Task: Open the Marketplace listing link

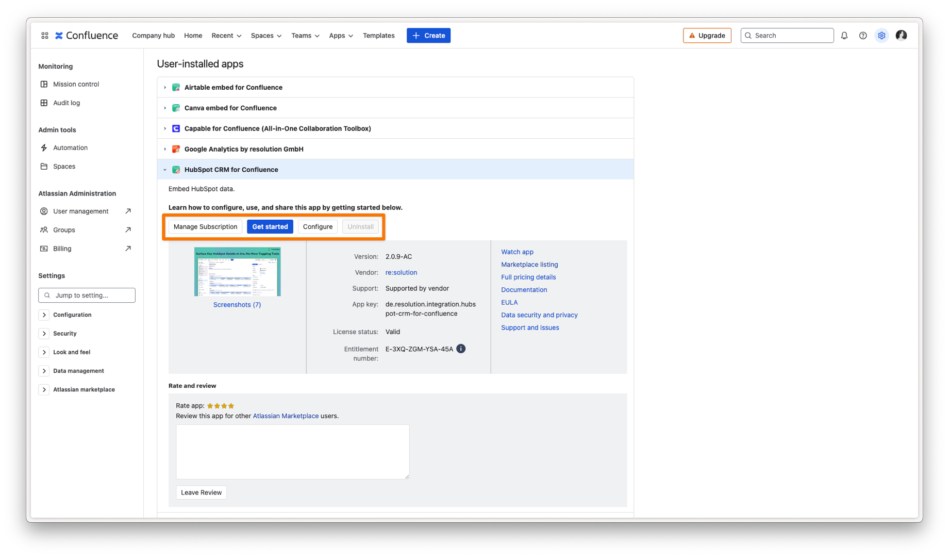Action: [x=530, y=265]
